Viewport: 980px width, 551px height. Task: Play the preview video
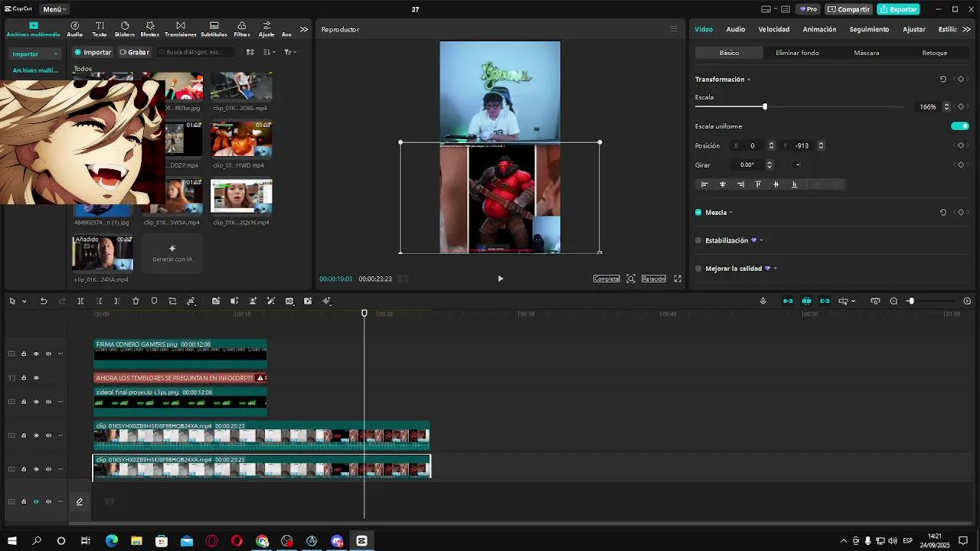pyautogui.click(x=501, y=279)
